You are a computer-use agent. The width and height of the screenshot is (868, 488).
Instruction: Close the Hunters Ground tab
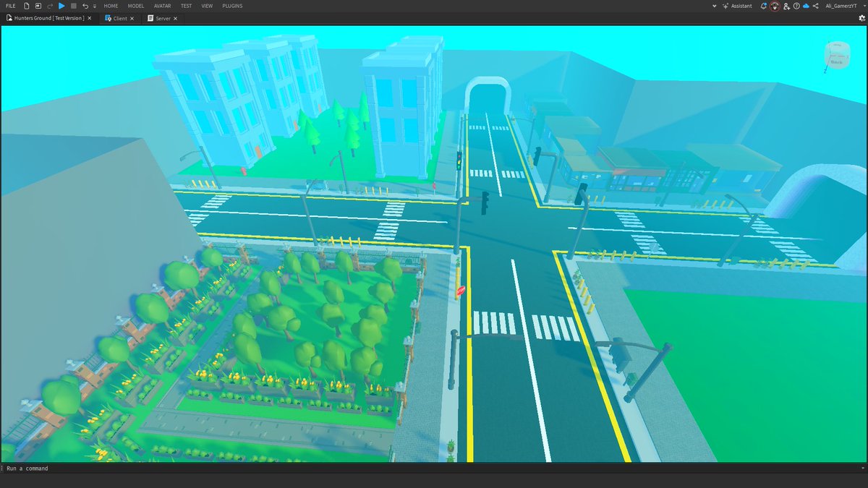click(90, 18)
